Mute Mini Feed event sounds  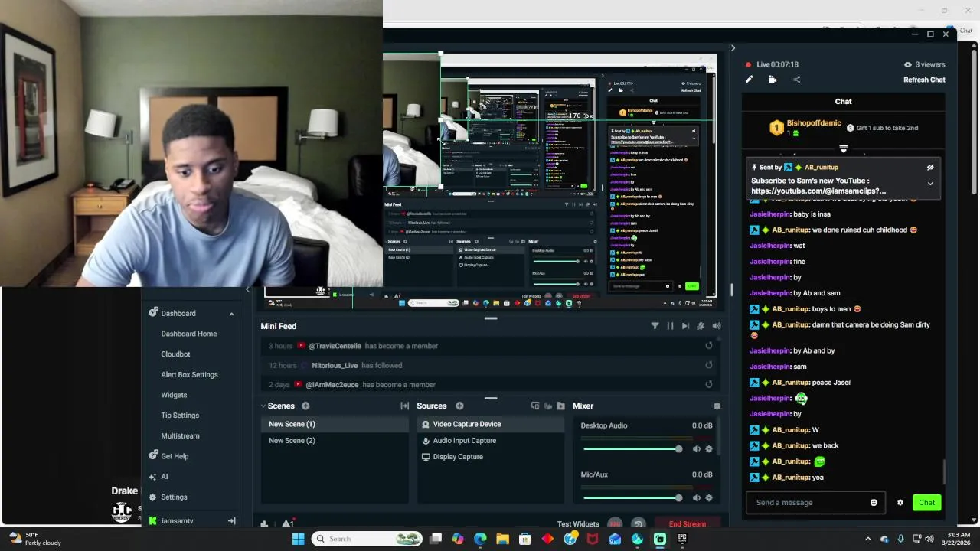701,326
